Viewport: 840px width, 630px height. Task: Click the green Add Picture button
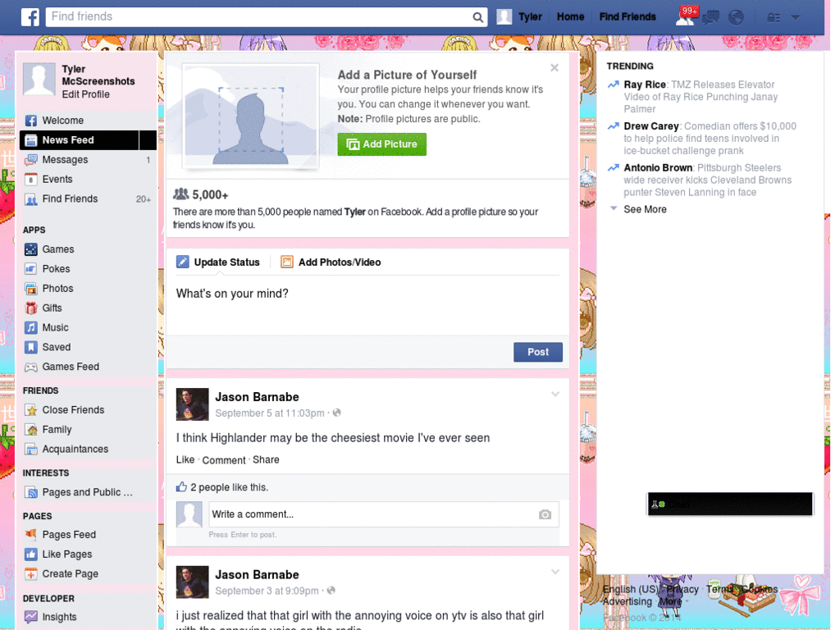[x=382, y=144]
